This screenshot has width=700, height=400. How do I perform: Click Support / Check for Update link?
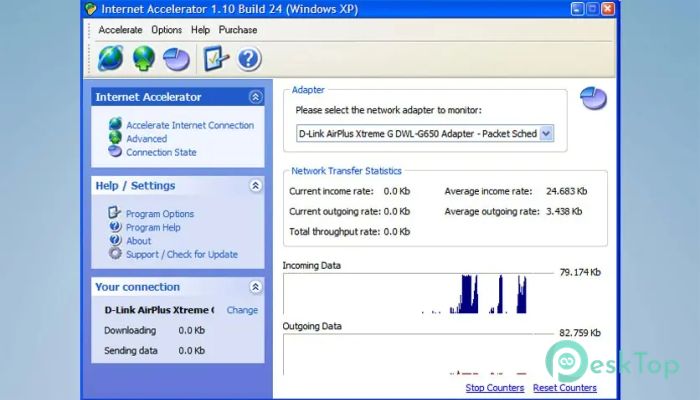pyautogui.click(x=182, y=254)
